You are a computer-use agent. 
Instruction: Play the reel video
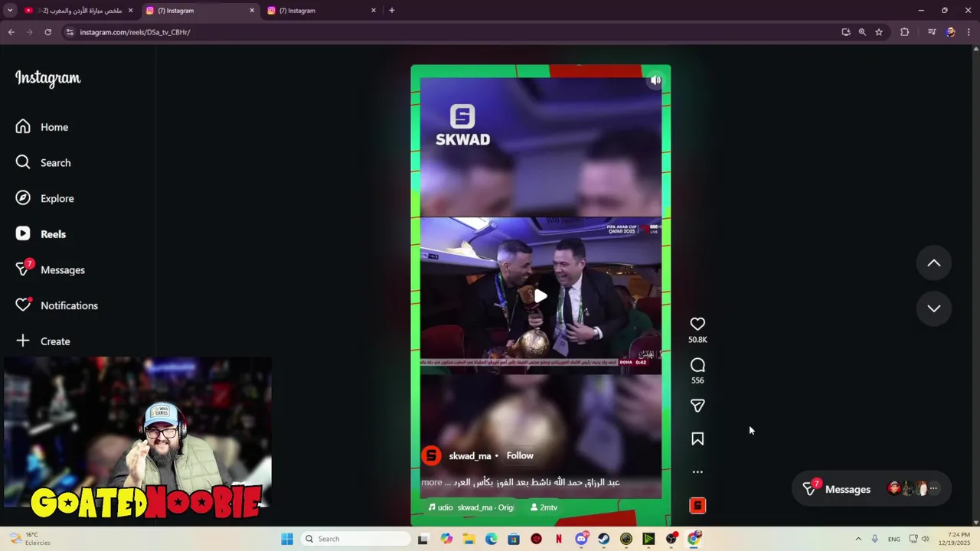pos(541,296)
